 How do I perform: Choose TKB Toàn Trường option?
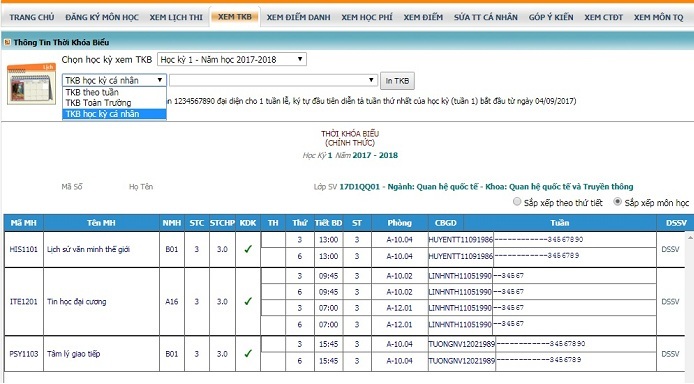pos(114,103)
